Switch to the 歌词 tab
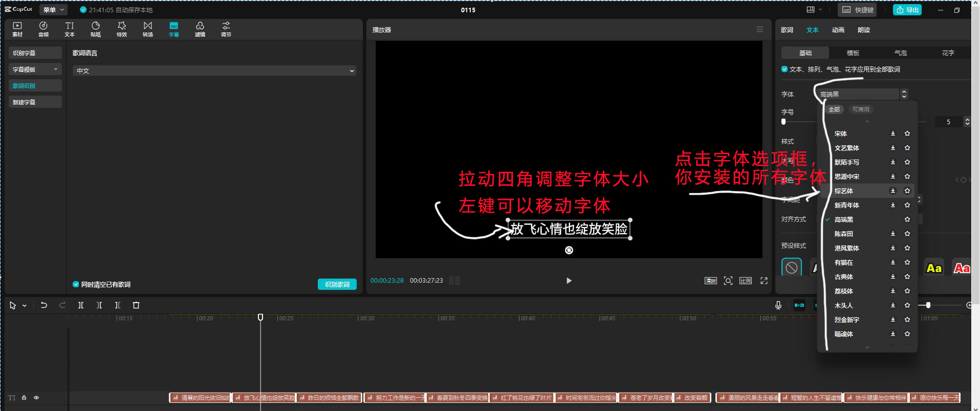The height and width of the screenshot is (411, 980). point(787,30)
